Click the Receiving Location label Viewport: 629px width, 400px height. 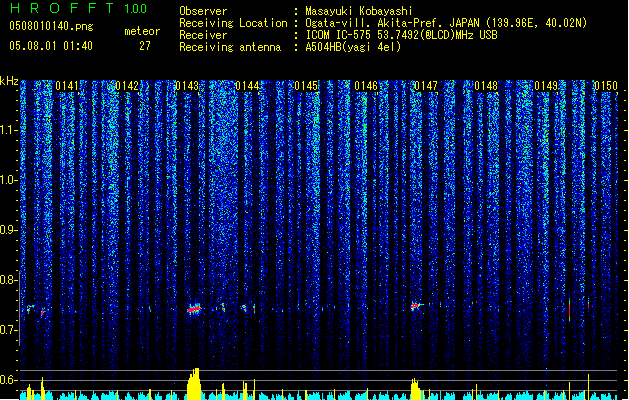(x=233, y=23)
